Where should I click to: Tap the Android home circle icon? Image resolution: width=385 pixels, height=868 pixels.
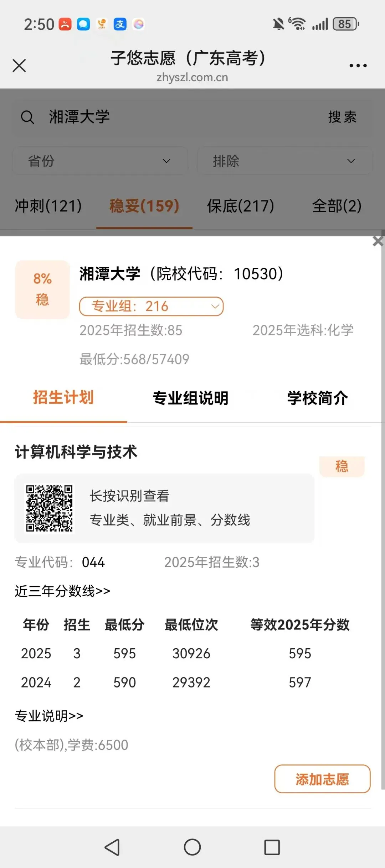[192, 847]
